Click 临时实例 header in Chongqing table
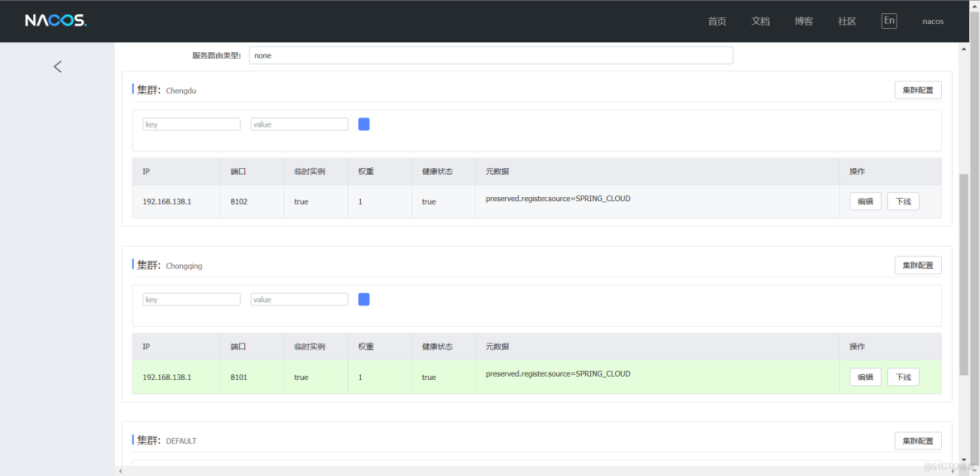The image size is (980, 476). click(x=310, y=347)
